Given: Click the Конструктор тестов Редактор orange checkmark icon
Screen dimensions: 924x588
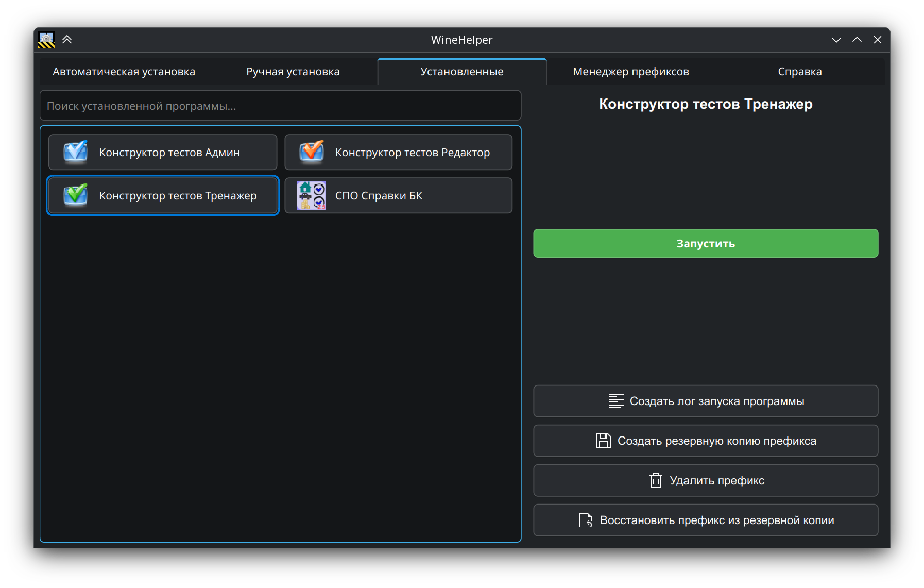Looking at the screenshot, I should [312, 152].
